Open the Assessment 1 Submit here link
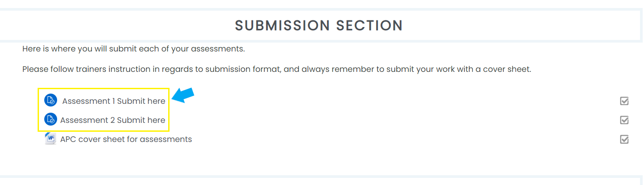This screenshot has width=644, height=185. (114, 101)
